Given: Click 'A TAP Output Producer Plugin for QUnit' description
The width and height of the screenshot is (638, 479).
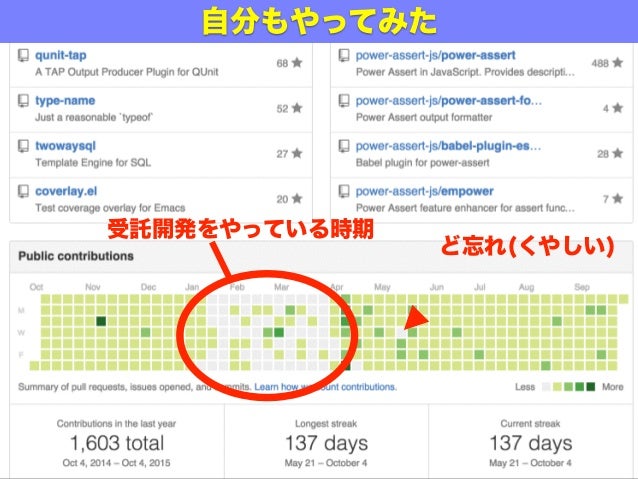Looking at the screenshot, I should click(127, 72).
